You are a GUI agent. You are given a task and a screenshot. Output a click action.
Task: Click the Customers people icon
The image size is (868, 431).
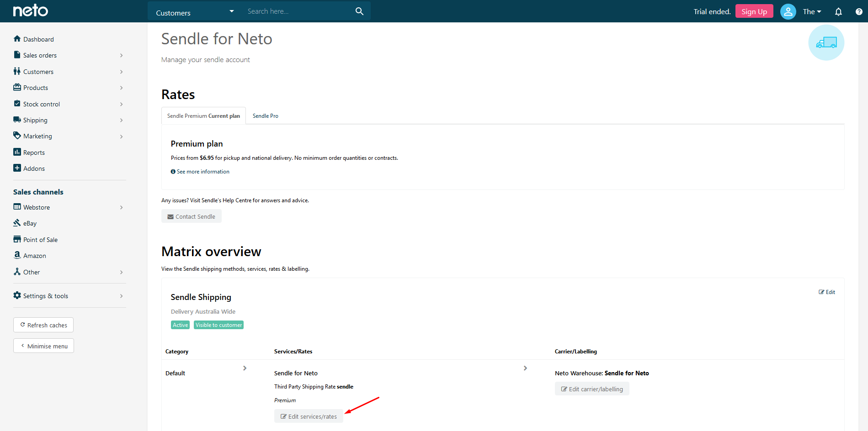point(17,71)
